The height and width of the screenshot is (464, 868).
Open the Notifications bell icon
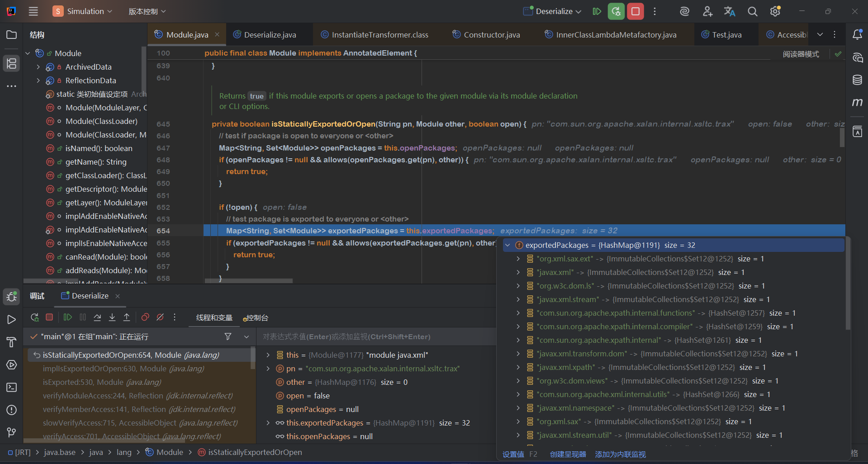click(857, 35)
